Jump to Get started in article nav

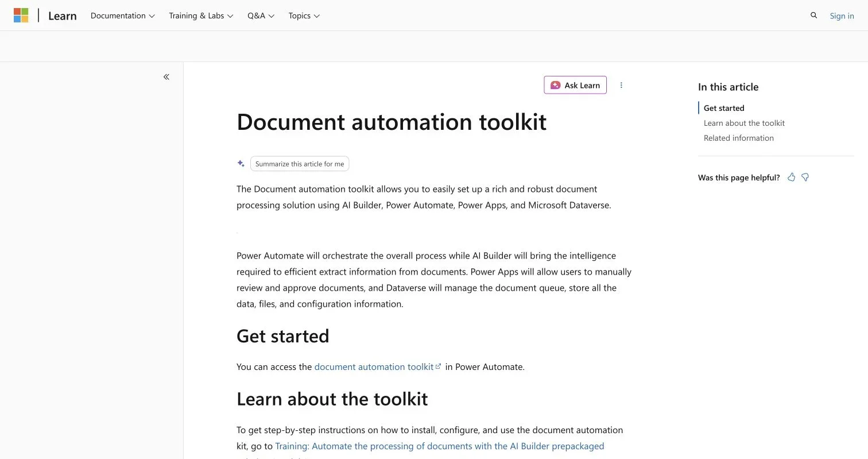pos(724,108)
